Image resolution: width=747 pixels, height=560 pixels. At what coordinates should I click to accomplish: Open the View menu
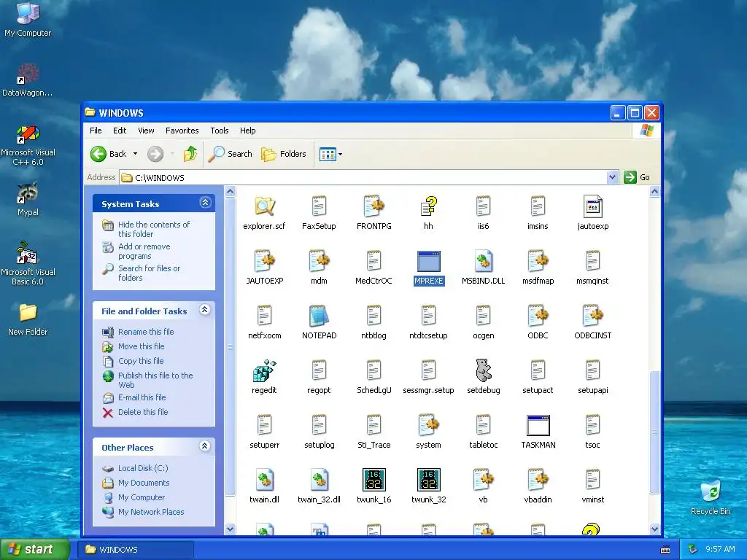click(x=146, y=131)
